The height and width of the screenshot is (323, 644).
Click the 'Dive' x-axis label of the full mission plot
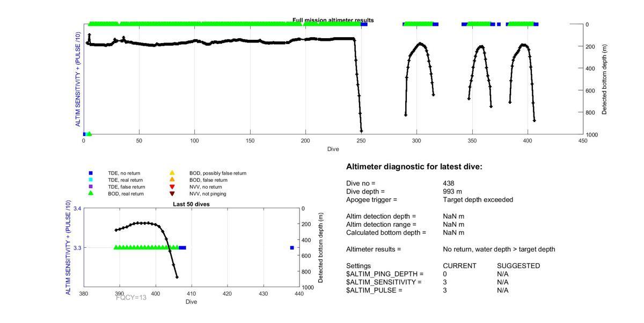333,149
